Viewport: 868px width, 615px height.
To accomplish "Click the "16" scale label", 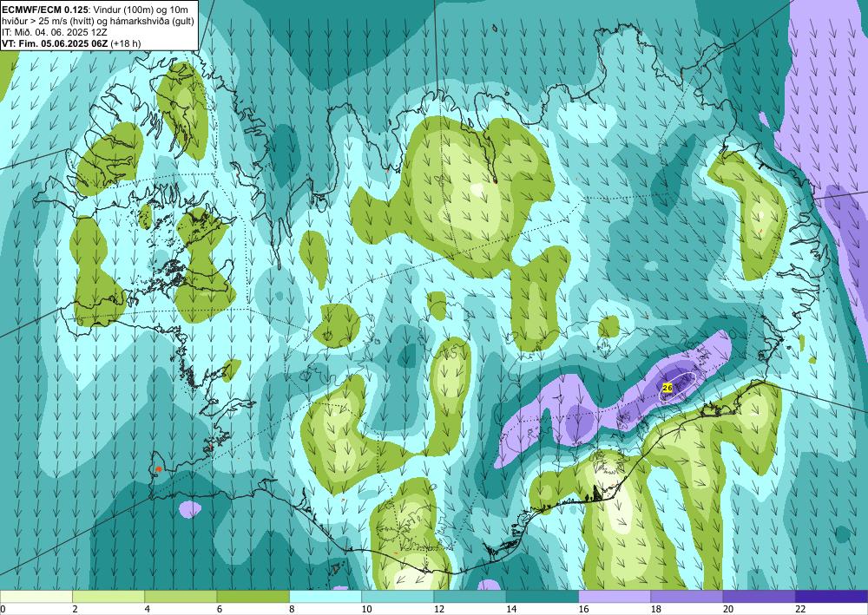I will point(583,609).
